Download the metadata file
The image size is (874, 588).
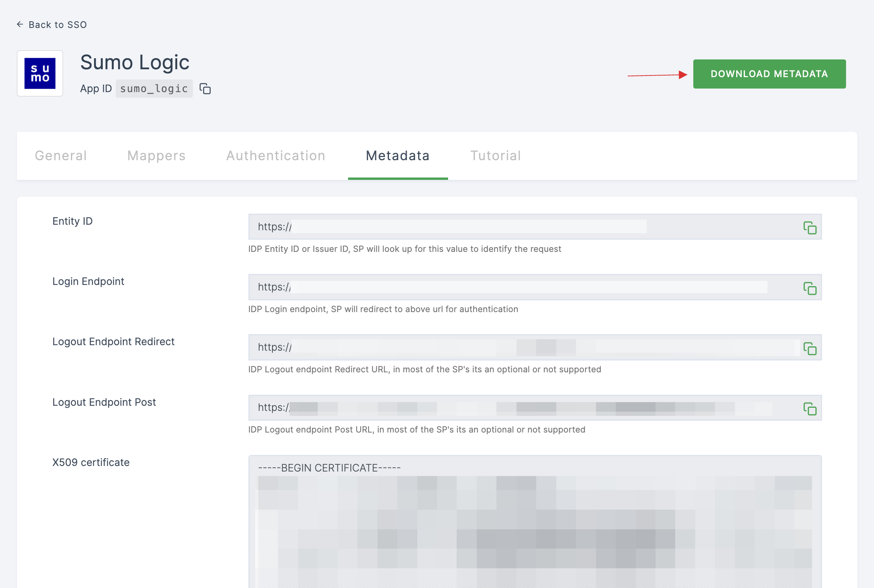click(x=769, y=74)
